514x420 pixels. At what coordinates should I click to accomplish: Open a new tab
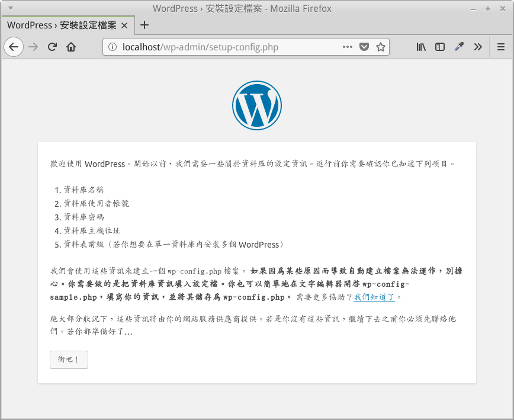(x=144, y=25)
